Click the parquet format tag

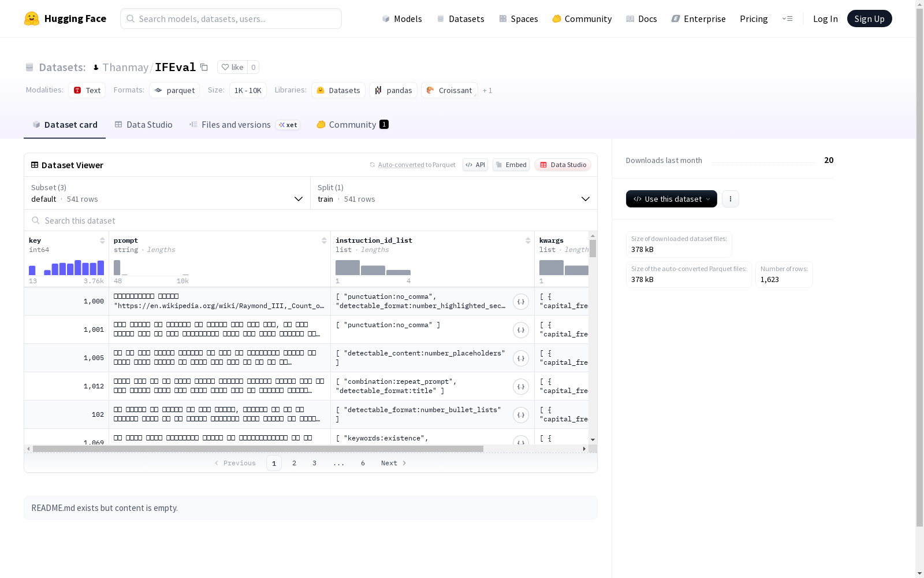click(174, 90)
